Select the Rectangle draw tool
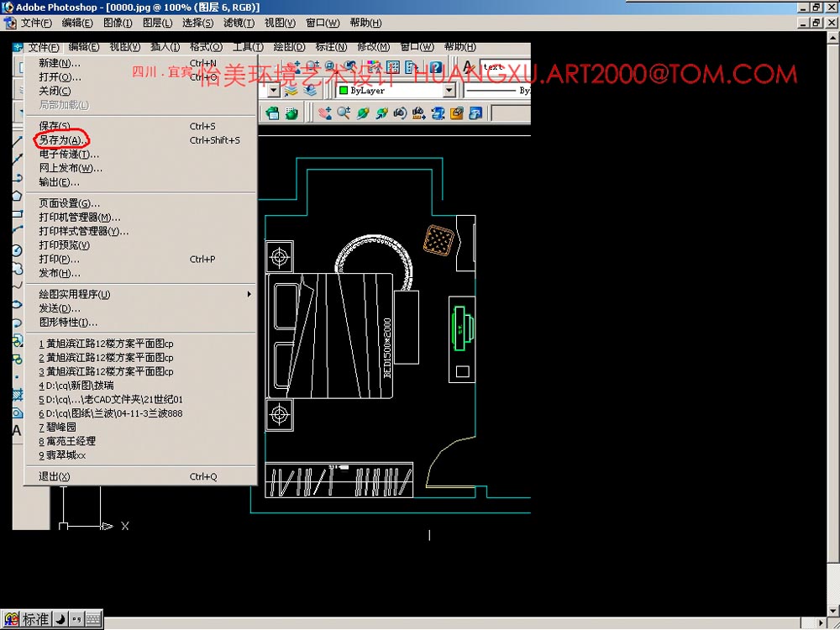The height and width of the screenshot is (630, 840). (x=18, y=213)
